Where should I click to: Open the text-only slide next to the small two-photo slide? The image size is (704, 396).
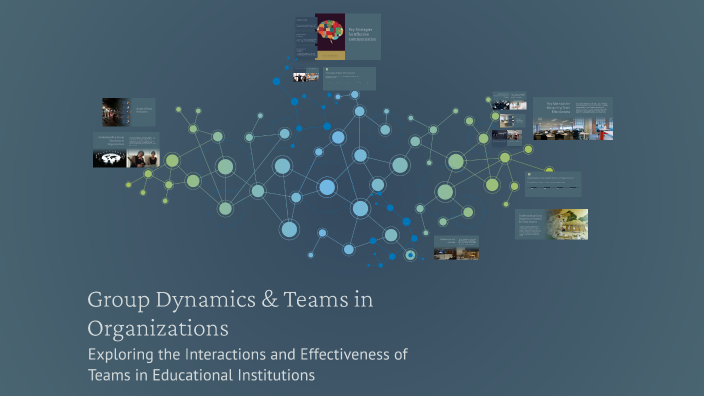349,79
